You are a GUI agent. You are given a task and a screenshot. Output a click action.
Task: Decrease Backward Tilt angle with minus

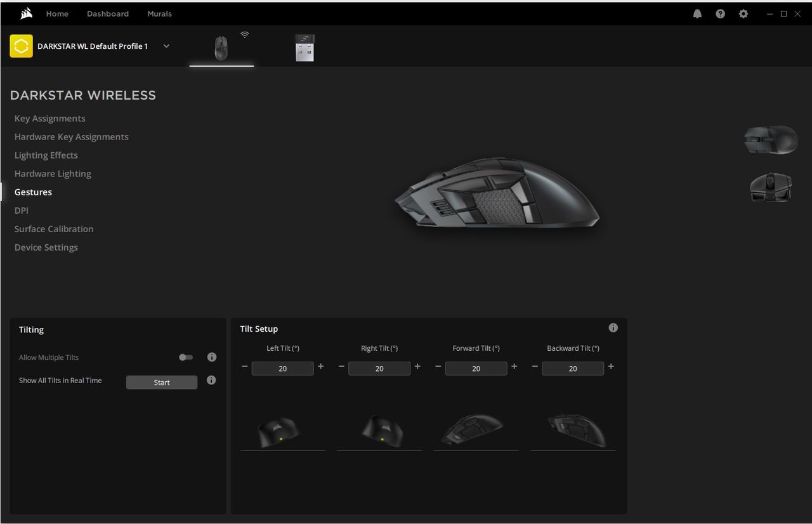tap(535, 367)
